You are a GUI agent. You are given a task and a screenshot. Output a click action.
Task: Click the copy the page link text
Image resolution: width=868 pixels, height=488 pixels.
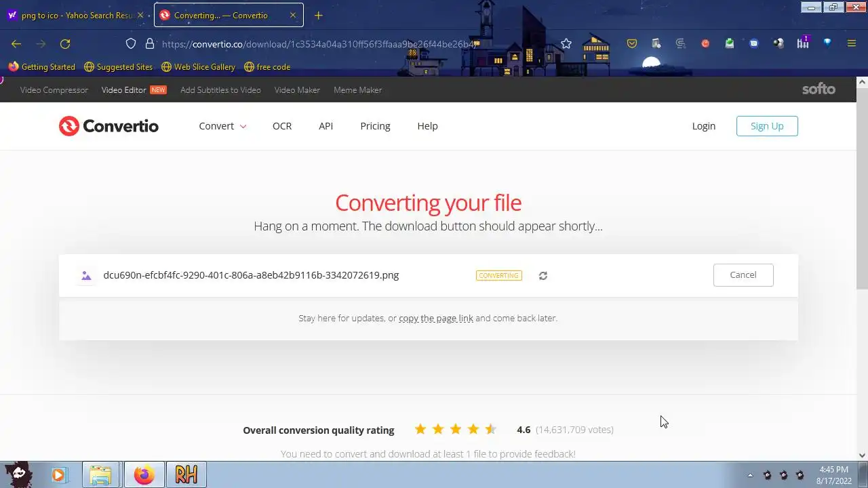[x=436, y=318]
